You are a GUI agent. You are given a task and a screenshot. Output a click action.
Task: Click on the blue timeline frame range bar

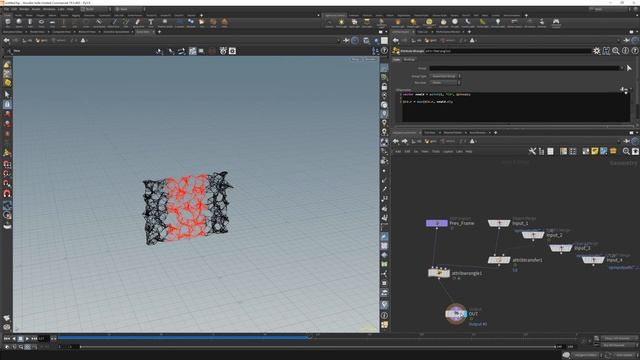(184, 337)
